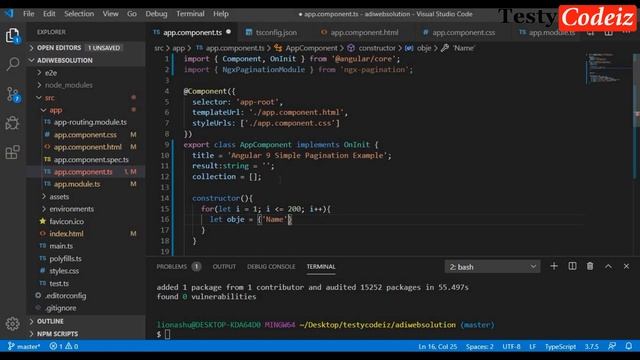Click the VS Code logo in title bar
Screen dimensions: 640x360
[9, 13]
